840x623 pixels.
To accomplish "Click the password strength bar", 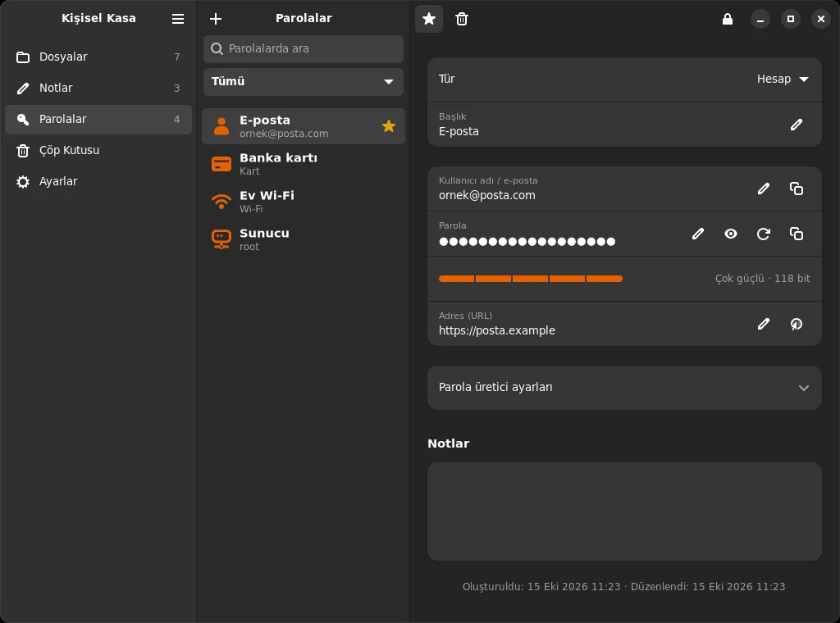I will [531, 279].
